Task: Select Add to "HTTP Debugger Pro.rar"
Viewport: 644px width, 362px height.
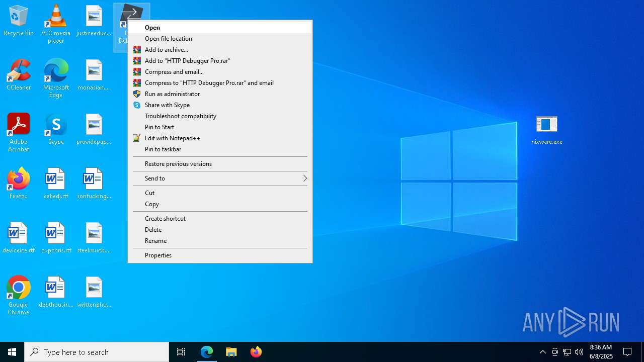Action: [220, 61]
